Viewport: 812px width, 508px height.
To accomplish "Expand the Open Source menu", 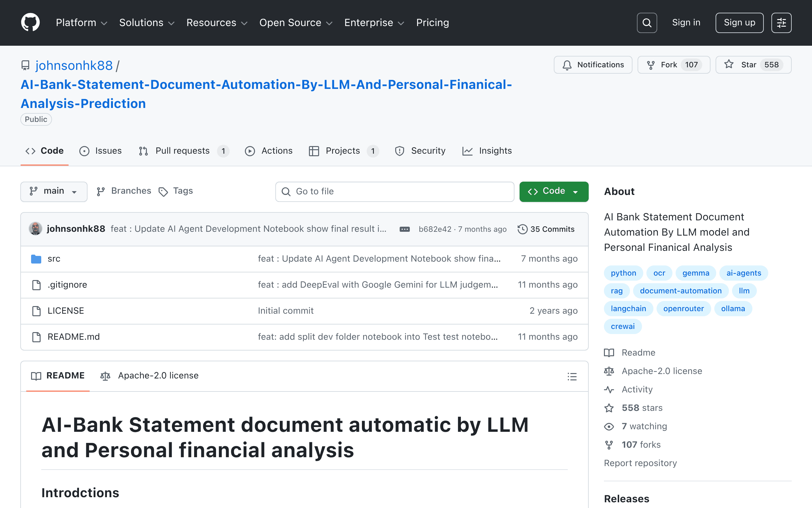I will (x=296, y=23).
